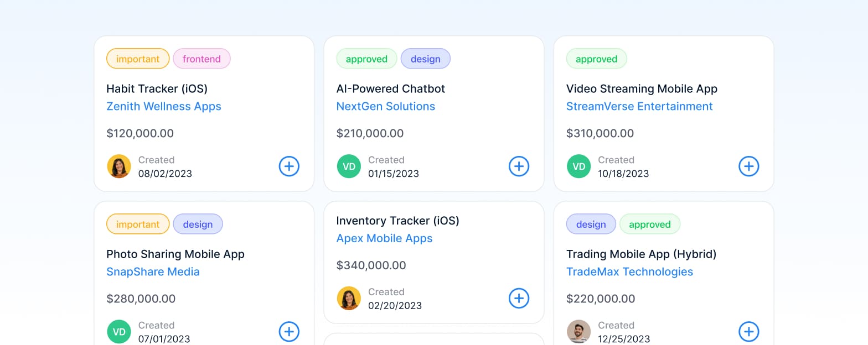The image size is (868, 345).
Task: Open the SnapShare Media link
Action: 153,272
